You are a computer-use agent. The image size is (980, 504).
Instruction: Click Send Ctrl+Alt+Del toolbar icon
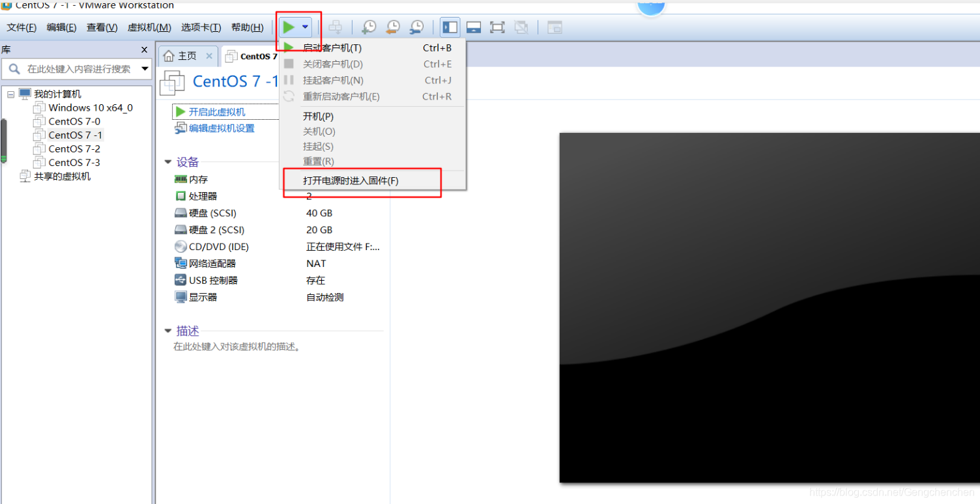335,27
